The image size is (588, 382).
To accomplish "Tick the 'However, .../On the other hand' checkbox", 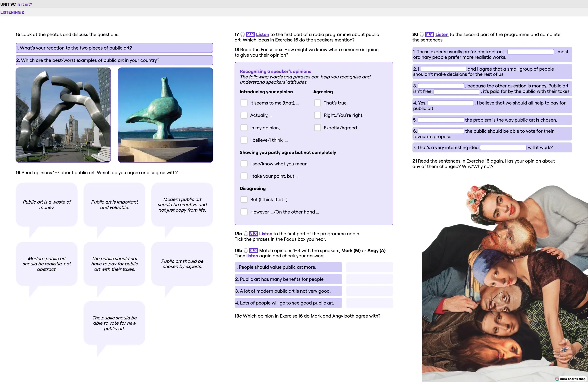I will pos(244,212).
